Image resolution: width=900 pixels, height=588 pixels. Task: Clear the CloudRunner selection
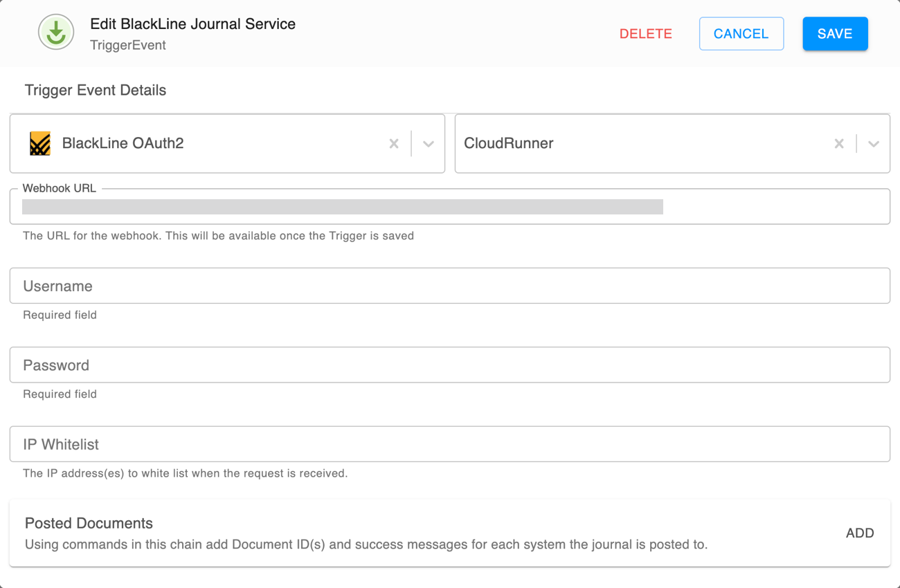pos(839,143)
